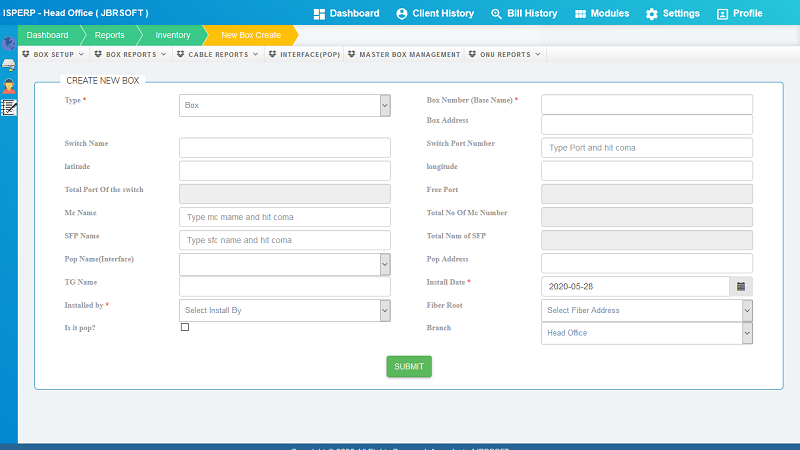Open Bill History in top bar
Image resolution: width=800 pixels, height=450 pixels.
524,14
